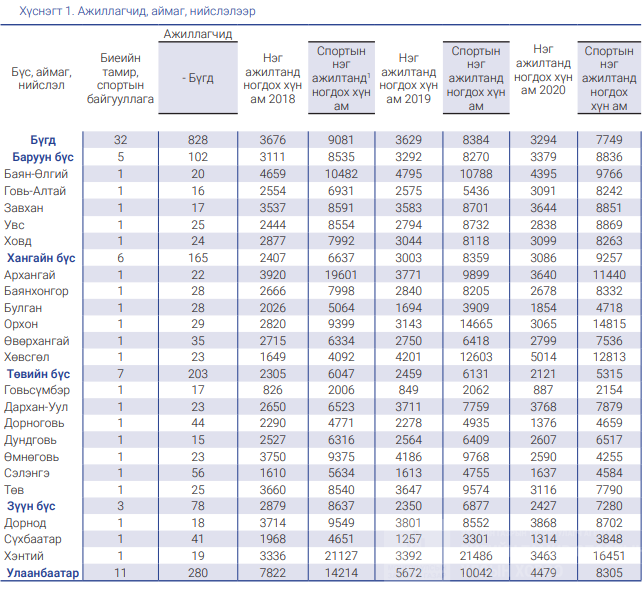The image size is (644, 605).
Task: Select Дорноговь workers value '44'
Action: click(x=198, y=423)
